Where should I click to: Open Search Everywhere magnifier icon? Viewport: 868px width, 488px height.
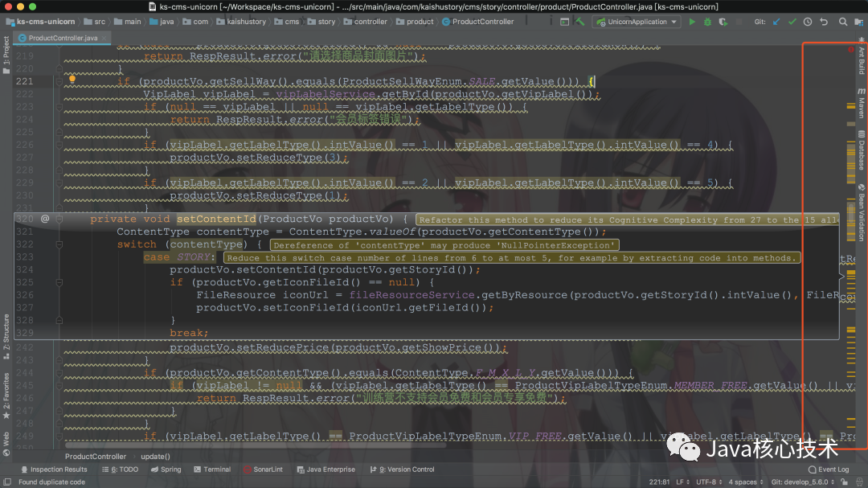pos(842,22)
